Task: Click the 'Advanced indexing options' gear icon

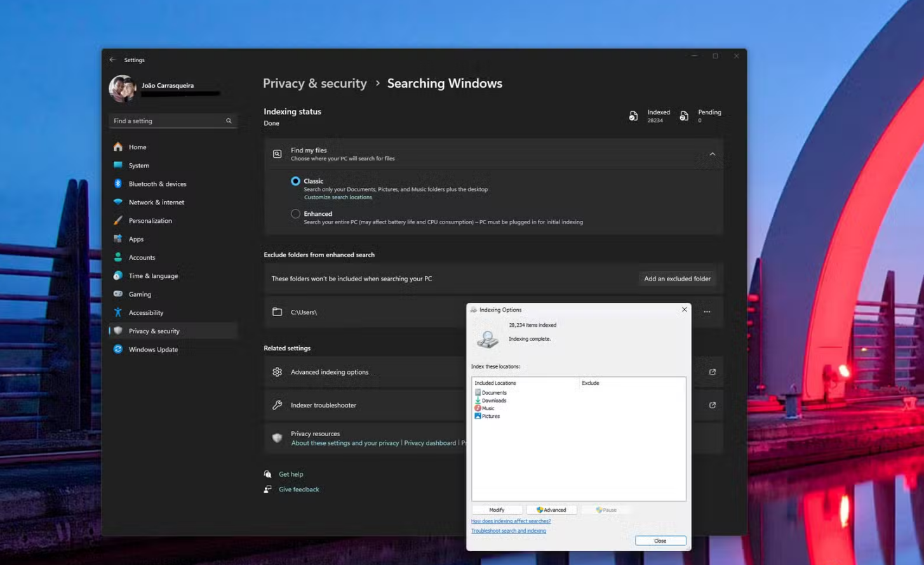Action: [x=278, y=372]
